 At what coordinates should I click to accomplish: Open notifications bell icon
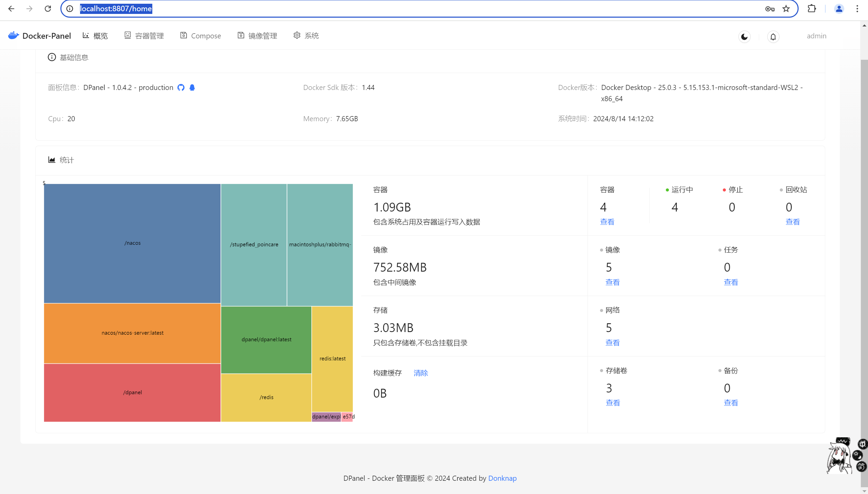773,37
